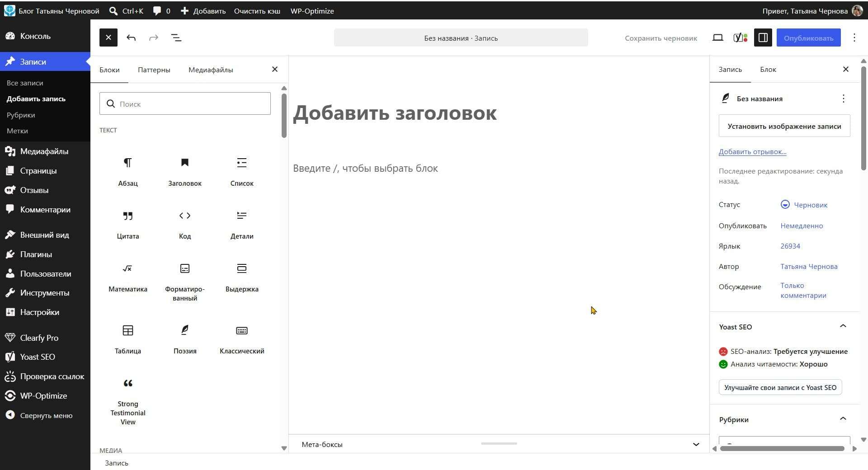Insert the Классический classic block

tap(242, 340)
